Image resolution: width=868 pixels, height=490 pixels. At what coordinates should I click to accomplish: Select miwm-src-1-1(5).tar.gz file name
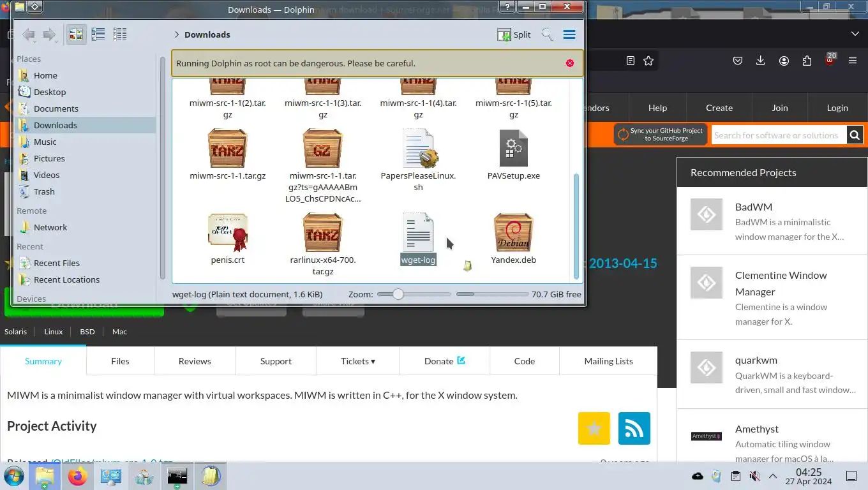click(x=514, y=108)
